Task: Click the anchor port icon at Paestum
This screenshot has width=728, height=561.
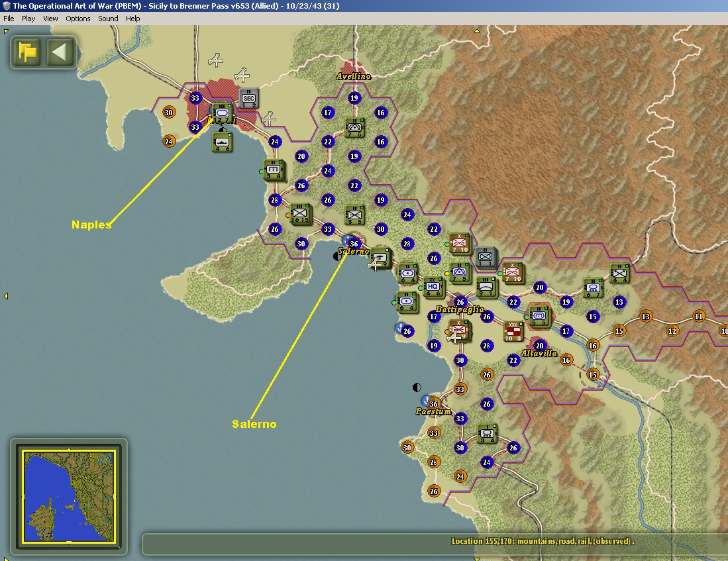Action: point(426,400)
